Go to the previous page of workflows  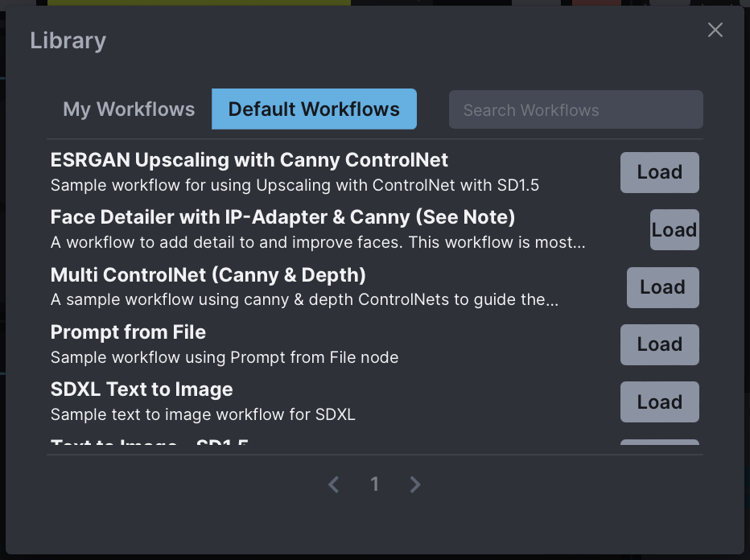(333, 484)
